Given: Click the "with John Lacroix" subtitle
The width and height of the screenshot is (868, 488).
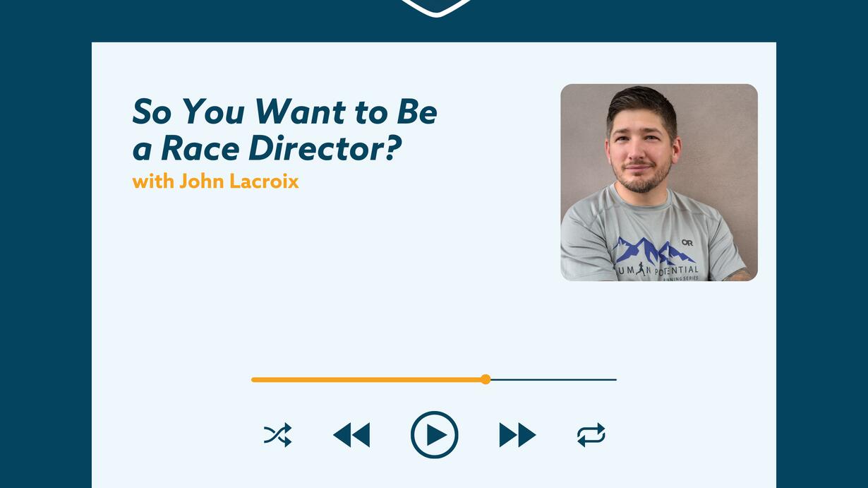Looking at the screenshot, I should pos(215,181).
